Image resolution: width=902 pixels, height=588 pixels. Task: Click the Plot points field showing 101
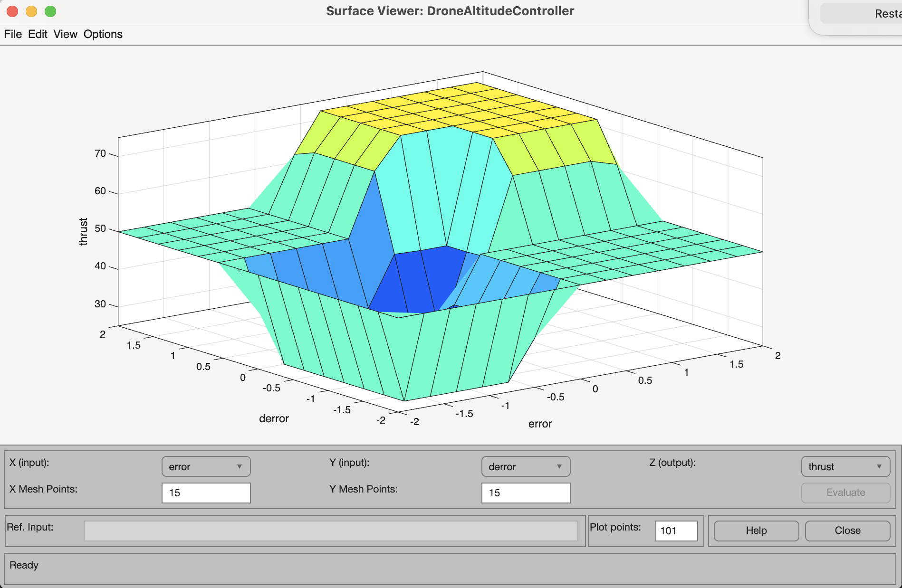676,531
